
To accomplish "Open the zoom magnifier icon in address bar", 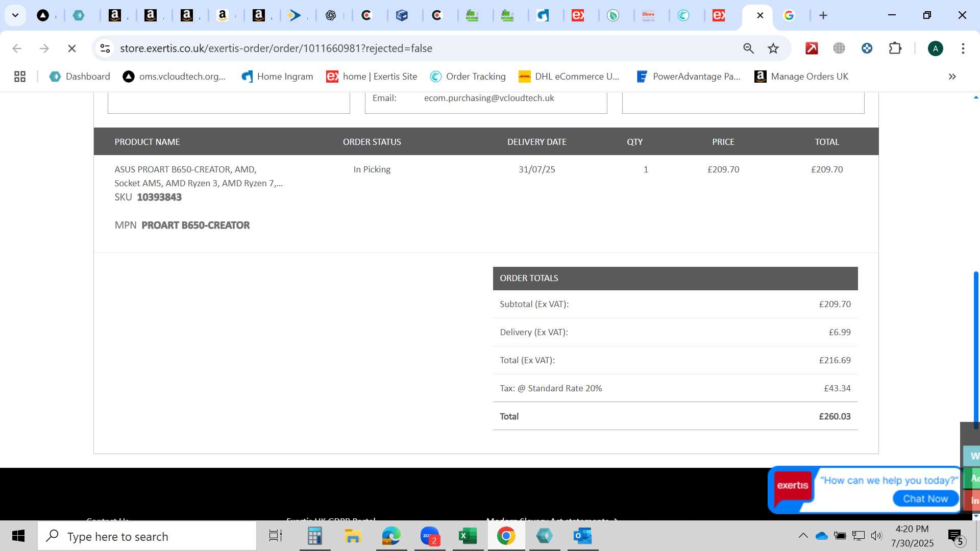I will (x=748, y=48).
